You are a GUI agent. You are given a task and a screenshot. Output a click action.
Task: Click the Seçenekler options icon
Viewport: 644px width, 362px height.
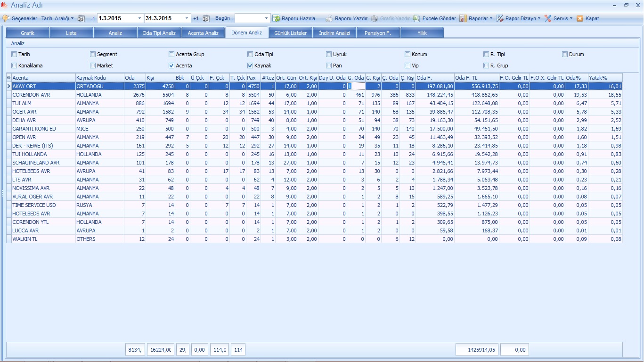(x=6, y=18)
